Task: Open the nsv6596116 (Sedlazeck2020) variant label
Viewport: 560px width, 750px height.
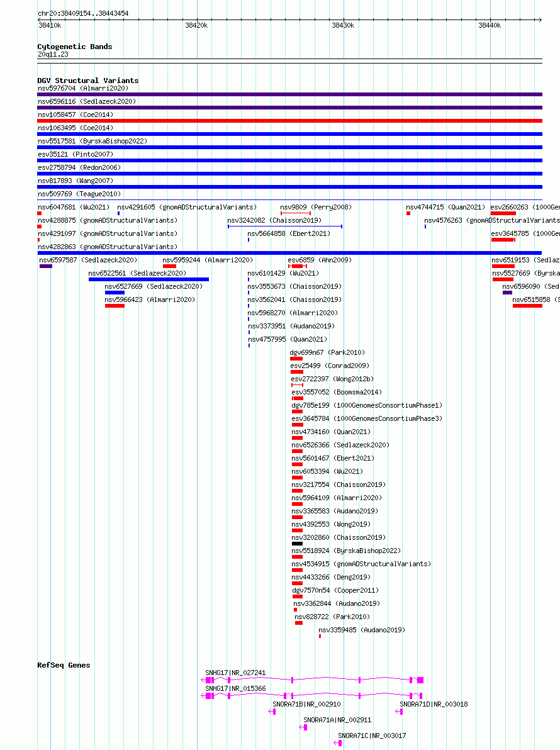Action: (87, 101)
